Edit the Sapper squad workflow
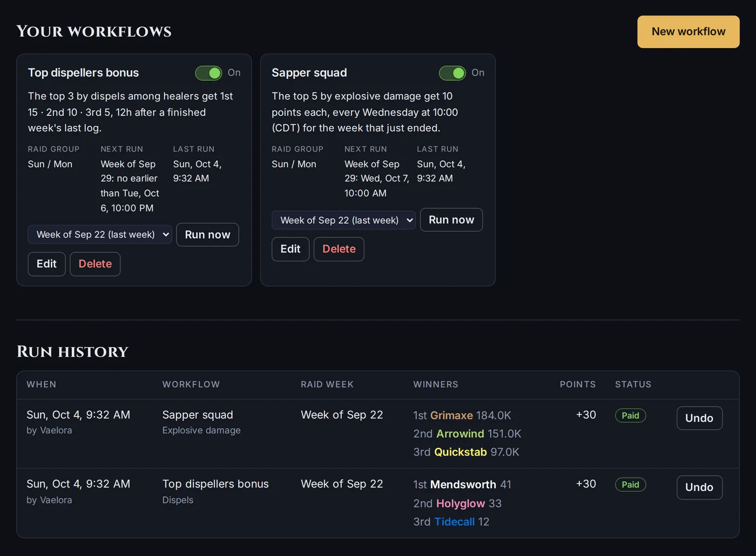756x556 pixels. tap(291, 249)
